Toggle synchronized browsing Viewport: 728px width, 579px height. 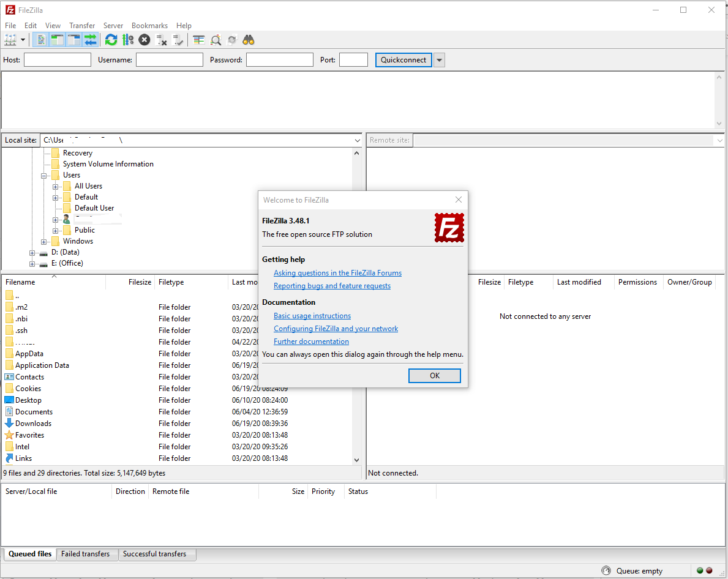click(x=232, y=40)
